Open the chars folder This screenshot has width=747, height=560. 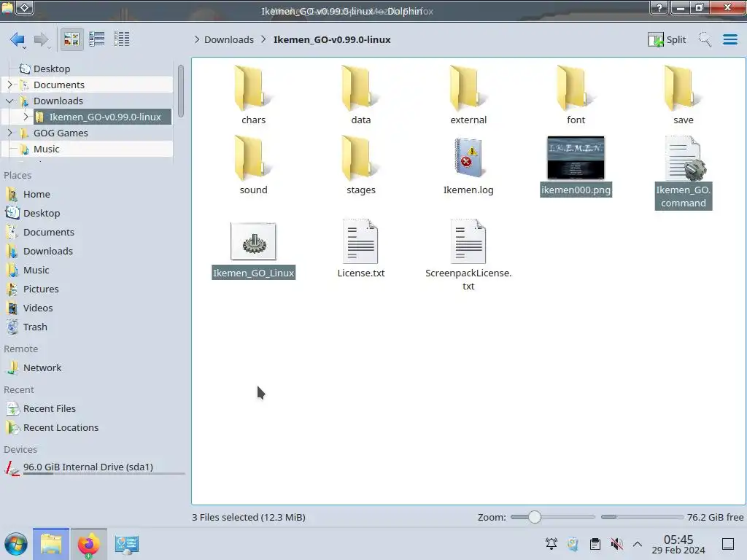(x=253, y=96)
